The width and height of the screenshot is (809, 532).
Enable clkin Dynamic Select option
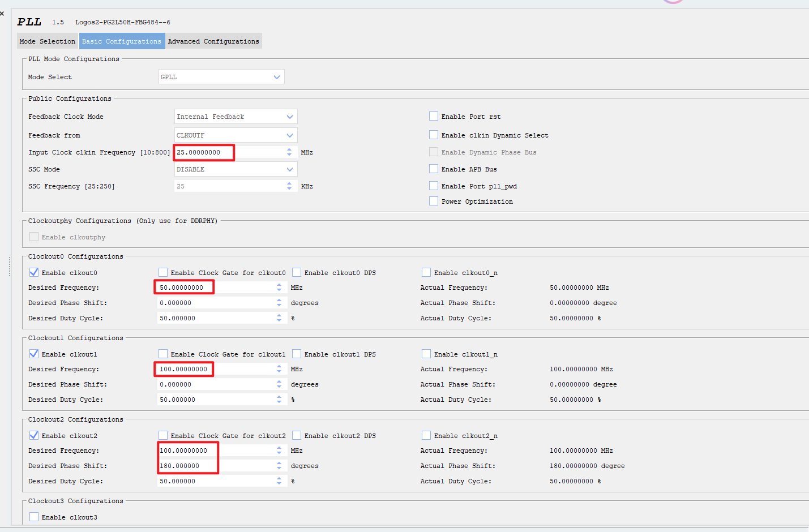click(x=433, y=135)
